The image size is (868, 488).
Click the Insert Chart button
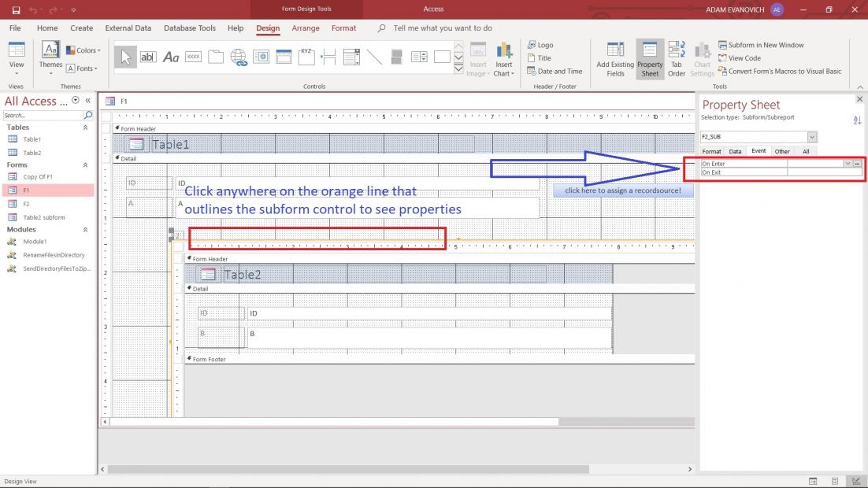coord(504,60)
